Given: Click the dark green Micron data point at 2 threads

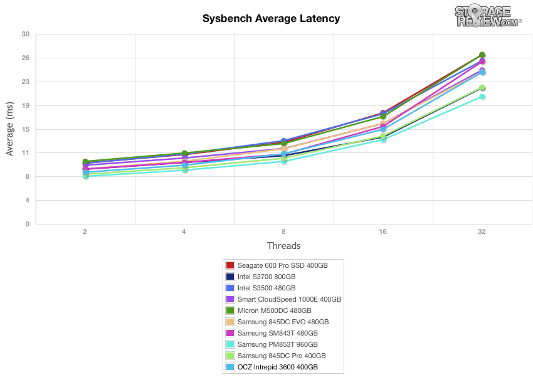Looking at the screenshot, I should [x=85, y=161].
